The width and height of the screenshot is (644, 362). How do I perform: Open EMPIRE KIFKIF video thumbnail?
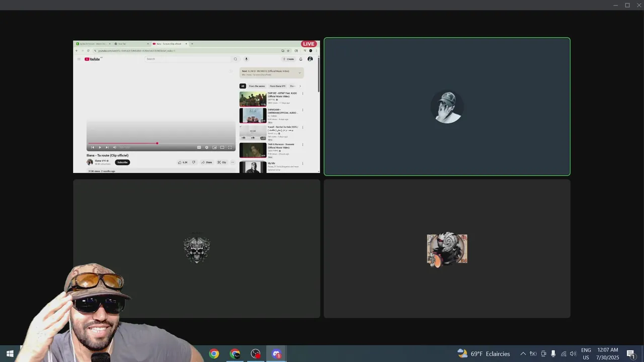tap(253, 99)
